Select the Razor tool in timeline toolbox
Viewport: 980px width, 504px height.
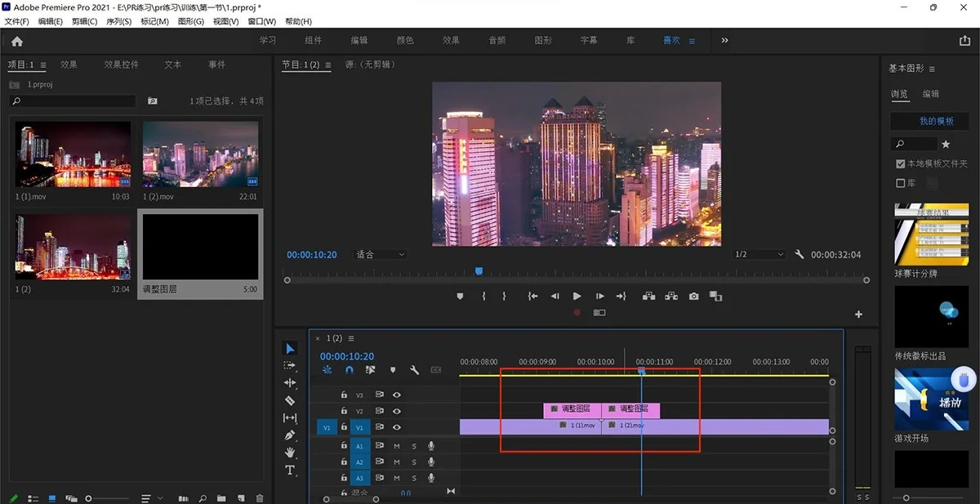290,400
